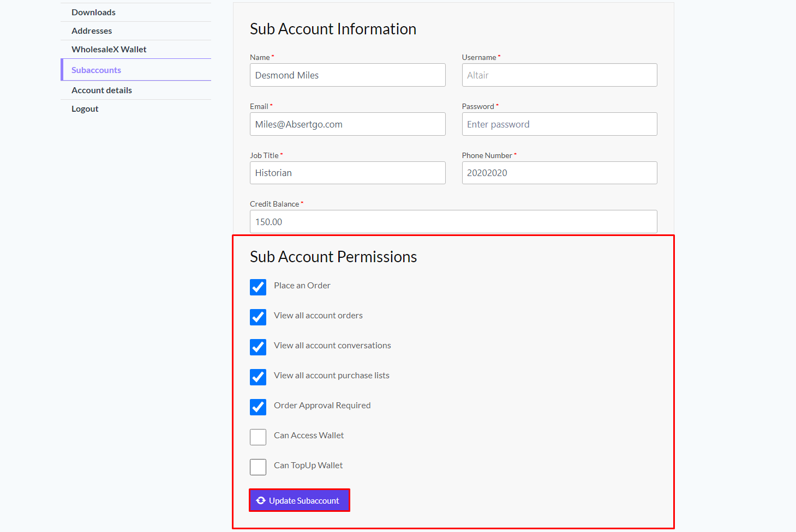Focus the Phone Number field
796x532 pixels.
click(x=559, y=173)
